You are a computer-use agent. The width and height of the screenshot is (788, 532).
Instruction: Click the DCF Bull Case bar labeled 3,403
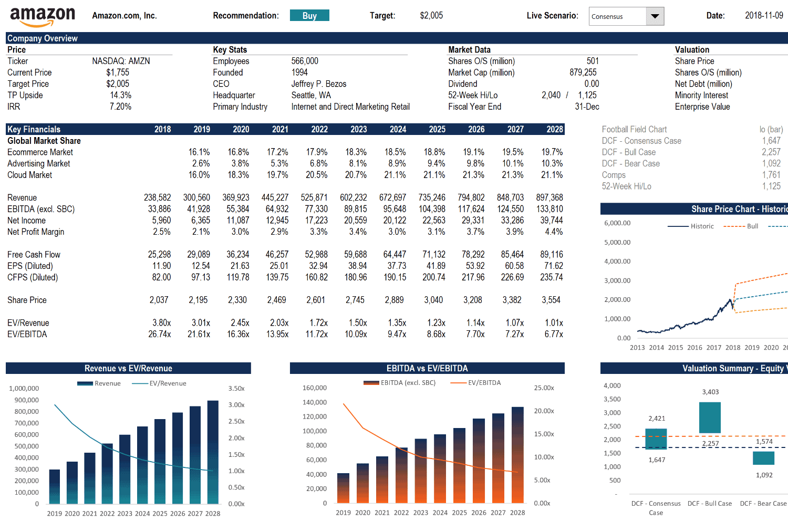pos(710,418)
